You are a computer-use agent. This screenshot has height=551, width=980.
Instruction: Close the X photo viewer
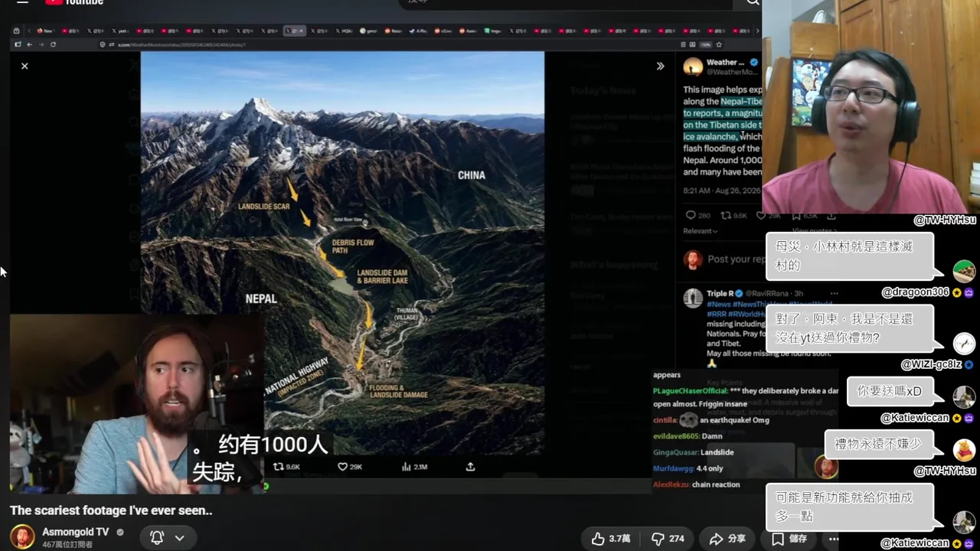(x=24, y=67)
